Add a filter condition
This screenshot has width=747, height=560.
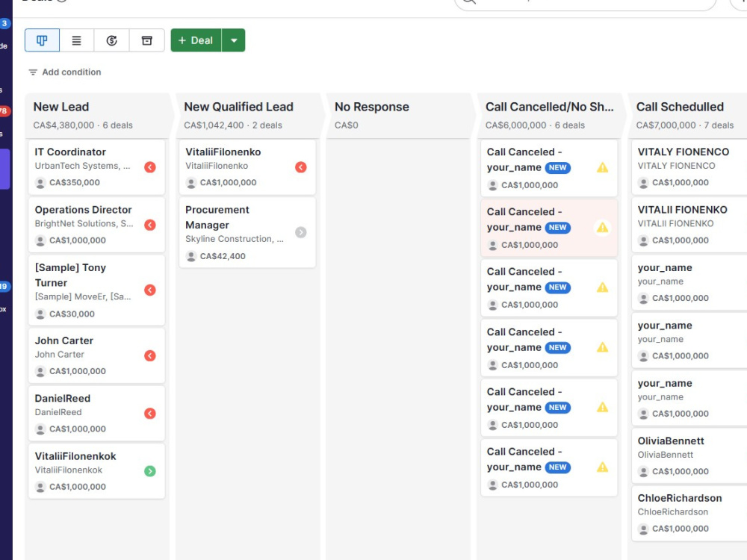(x=65, y=72)
